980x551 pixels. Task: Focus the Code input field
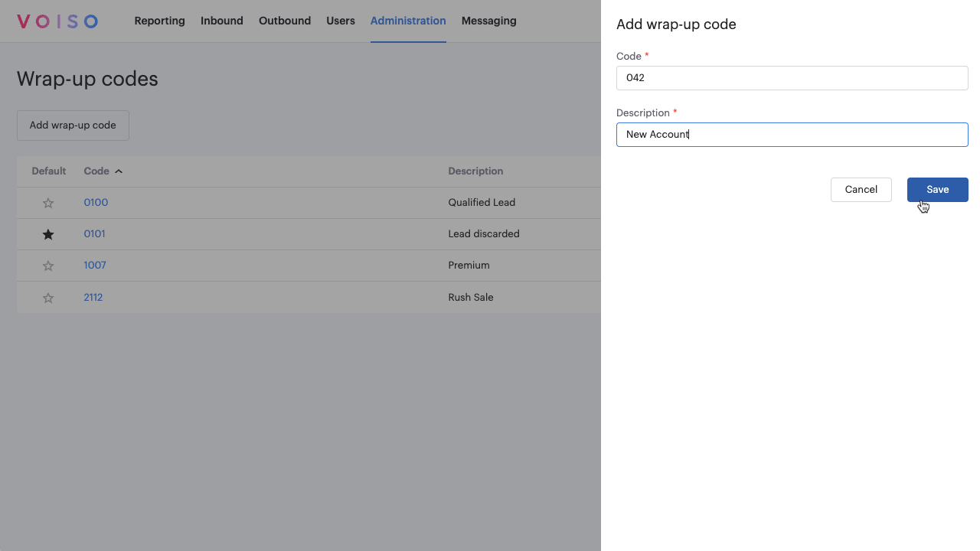tap(792, 78)
